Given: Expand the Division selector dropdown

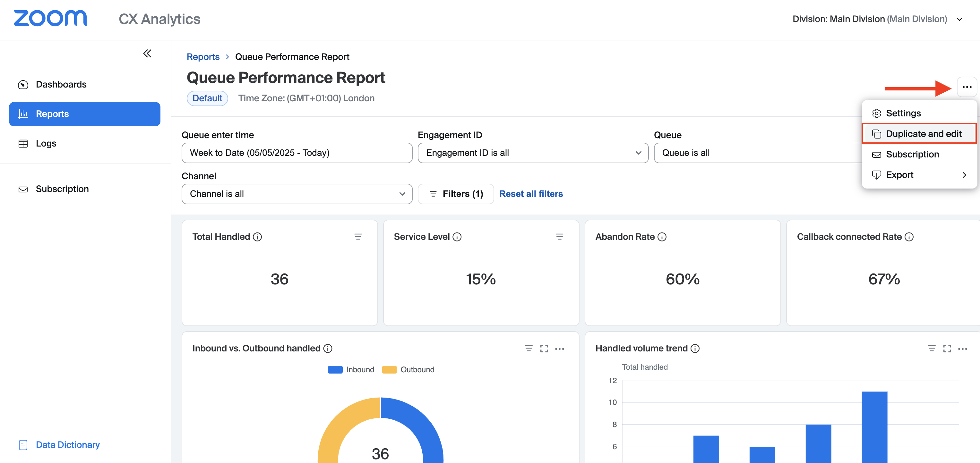Looking at the screenshot, I should [959, 19].
